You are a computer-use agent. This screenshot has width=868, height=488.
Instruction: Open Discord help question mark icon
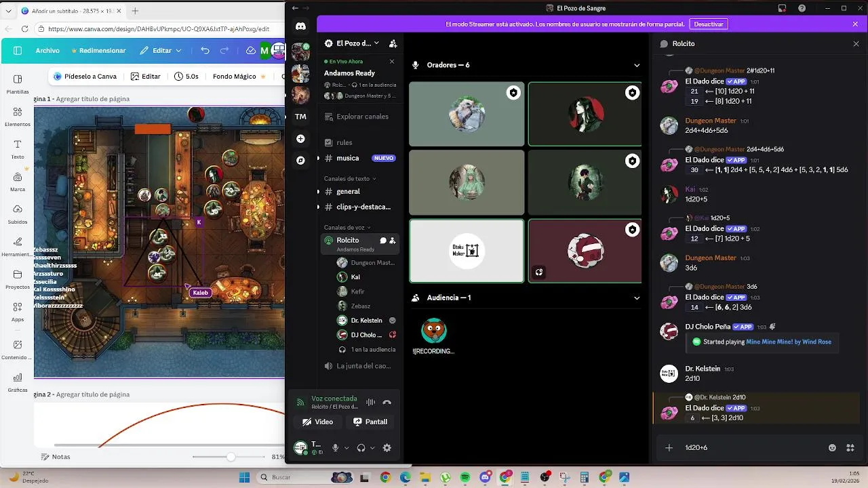802,8
